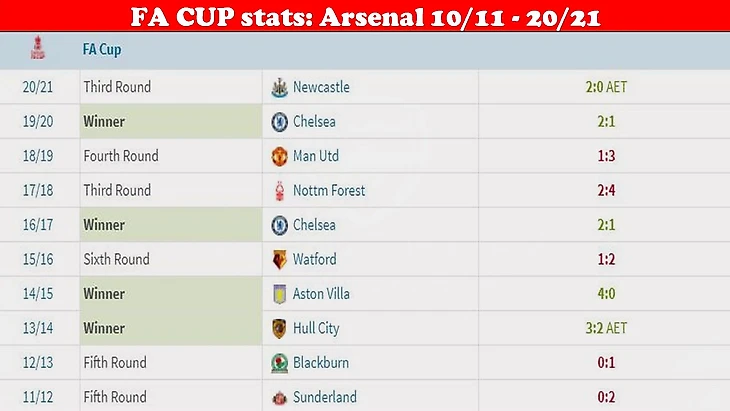
Task: Click the Blackburn club crest
Action: 279,363
